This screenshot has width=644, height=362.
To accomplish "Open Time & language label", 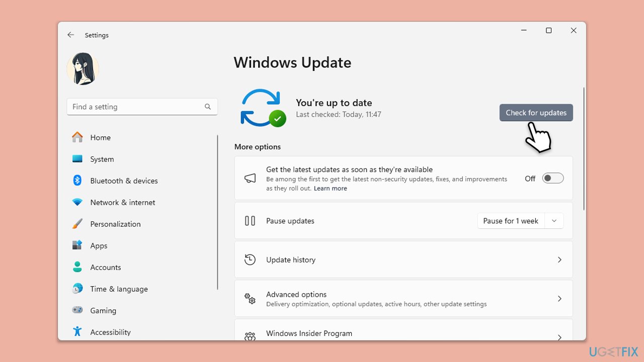I will (x=119, y=289).
